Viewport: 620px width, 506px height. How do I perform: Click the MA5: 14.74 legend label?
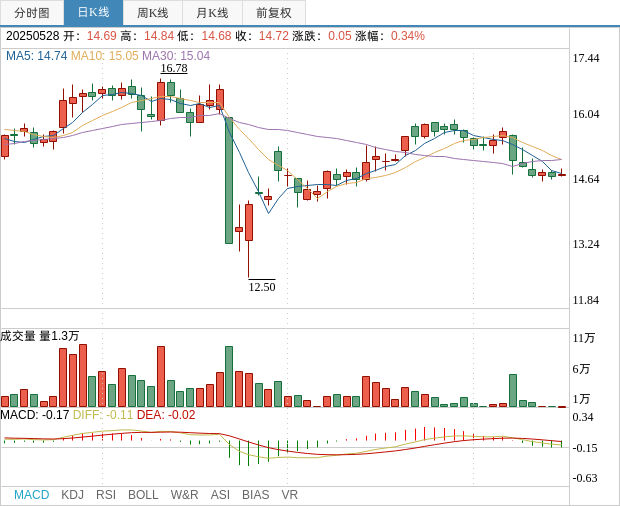36,56
